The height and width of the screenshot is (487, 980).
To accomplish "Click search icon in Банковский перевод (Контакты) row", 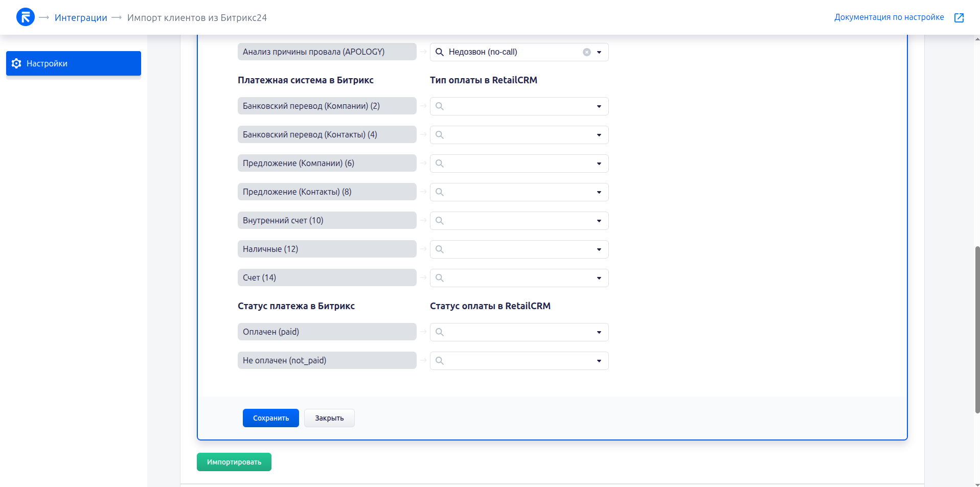I will point(440,135).
